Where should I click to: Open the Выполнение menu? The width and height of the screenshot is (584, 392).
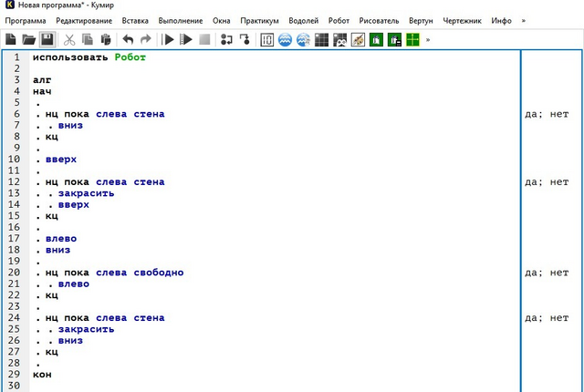point(181,21)
